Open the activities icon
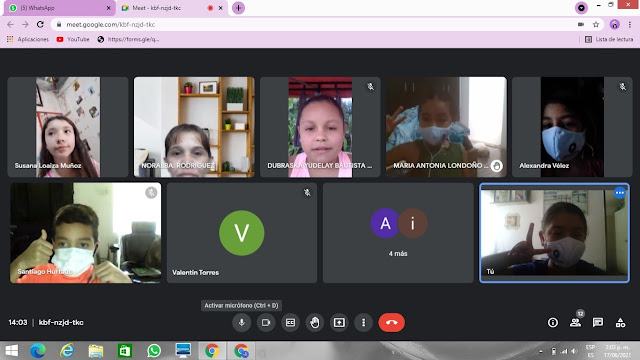This screenshot has width=640, height=360. click(620, 323)
